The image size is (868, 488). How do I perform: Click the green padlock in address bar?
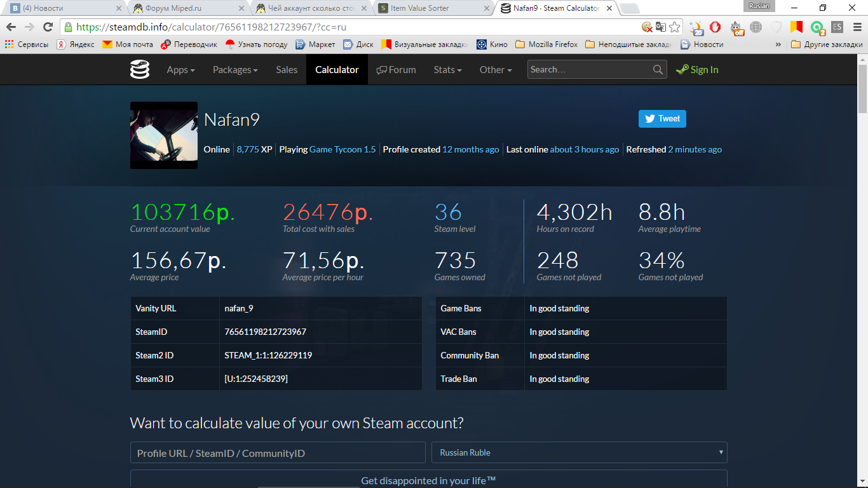point(68,27)
